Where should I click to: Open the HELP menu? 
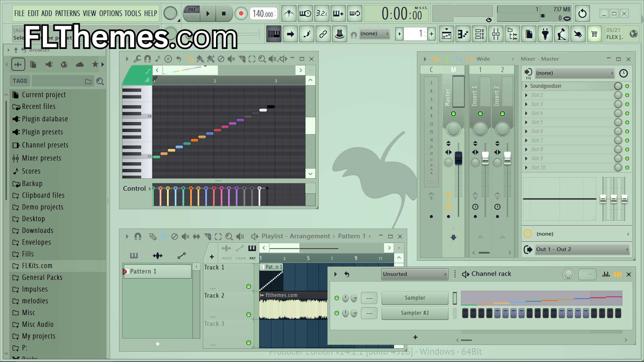click(151, 13)
